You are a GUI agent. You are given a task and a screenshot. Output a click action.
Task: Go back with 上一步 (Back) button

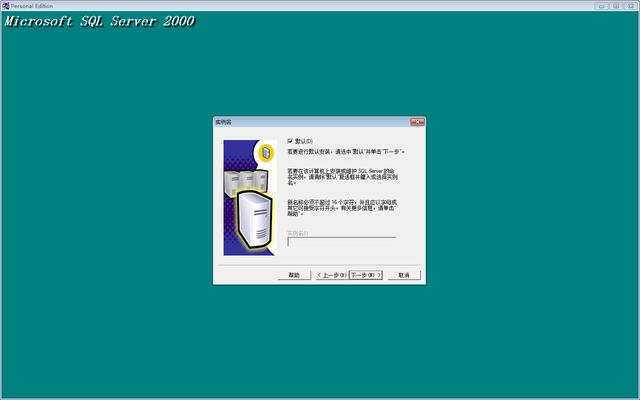point(332,275)
